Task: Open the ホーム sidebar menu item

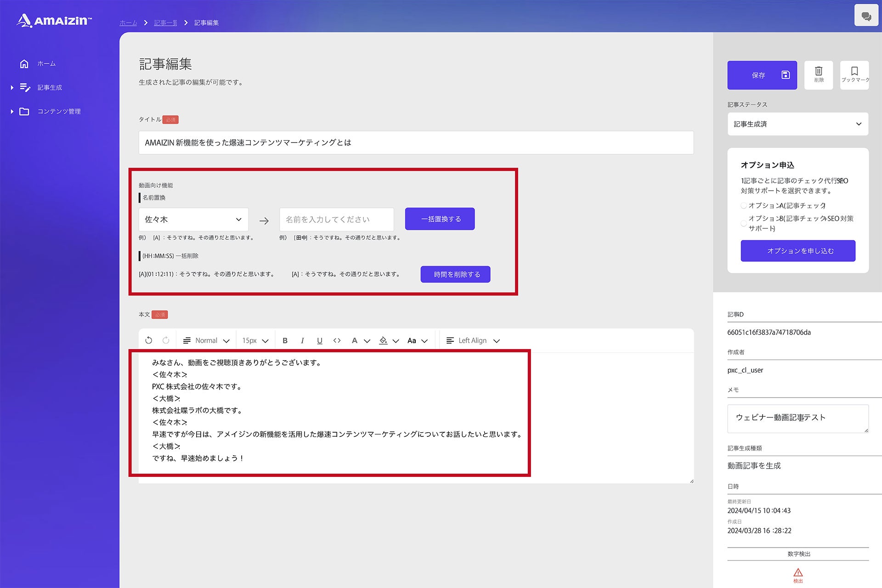Action: coord(46,63)
